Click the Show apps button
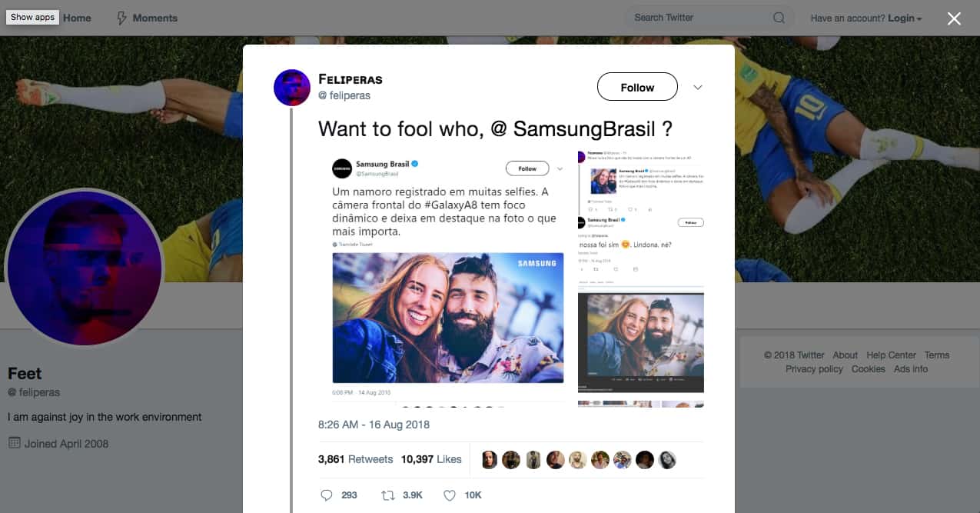Image resolution: width=980 pixels, height=513 pixels. [33, 17]
